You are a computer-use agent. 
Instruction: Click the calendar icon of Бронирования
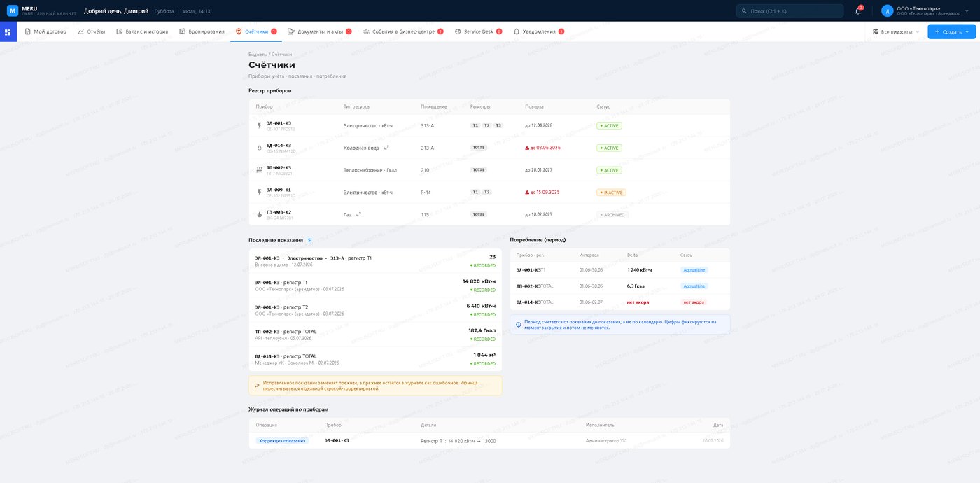[183, 31]
